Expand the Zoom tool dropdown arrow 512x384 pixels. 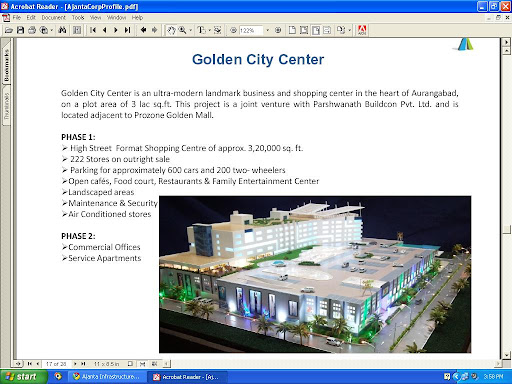(x=191, y=30)
